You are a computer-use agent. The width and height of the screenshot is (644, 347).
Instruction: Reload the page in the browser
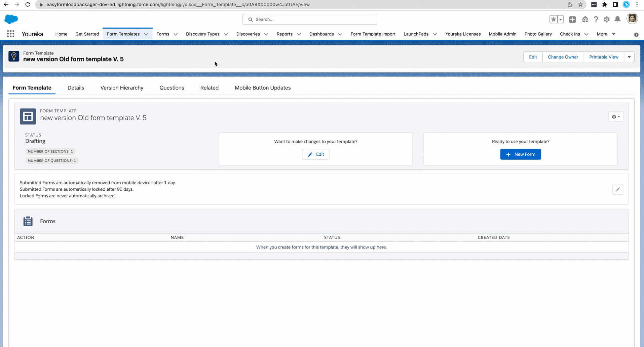[28, 4]
